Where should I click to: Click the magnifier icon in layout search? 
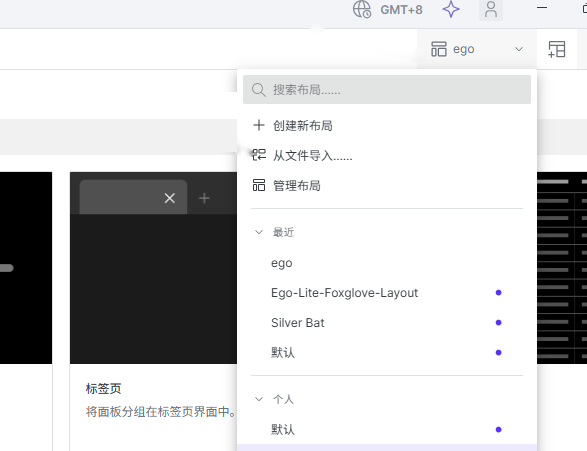pyautogui.click(x=258, y=90)
